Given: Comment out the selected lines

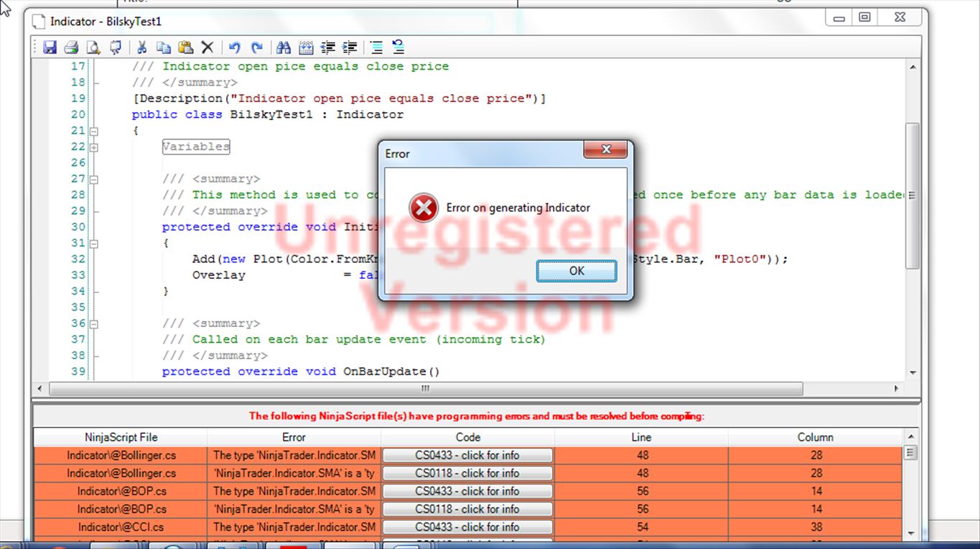Looking at the screenshot, I should coord(376,47).
